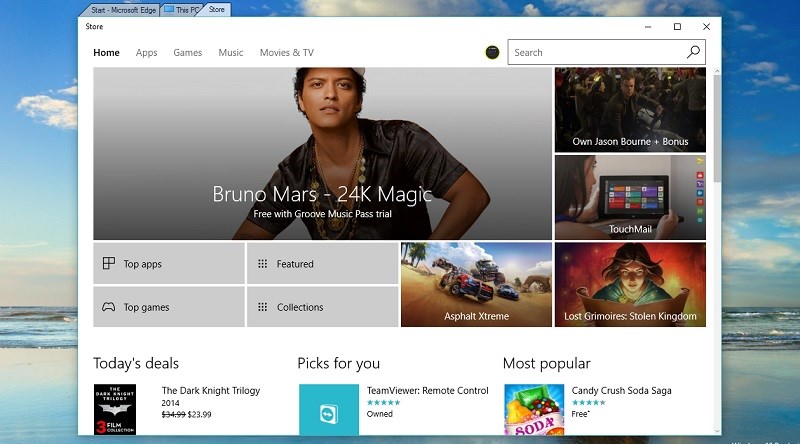Image resolution: width=800 pixels, height=444 pixels.
Task: Click the Owned label under TeamViewer
Action: pos(380,414)
